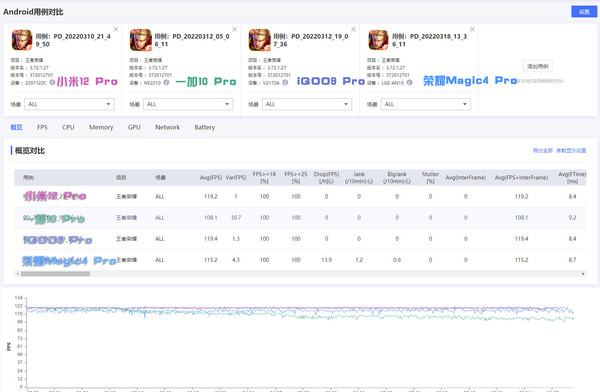Image resolution: width=600 pixels, height=392 pixels.
Task: Expand scene dropdown in fourth case card
Action: coord(426,104)
